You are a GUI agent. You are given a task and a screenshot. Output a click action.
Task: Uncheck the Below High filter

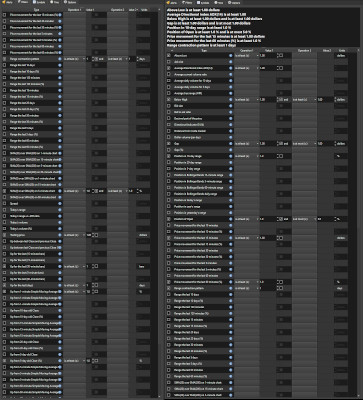(x=169, y=100)
